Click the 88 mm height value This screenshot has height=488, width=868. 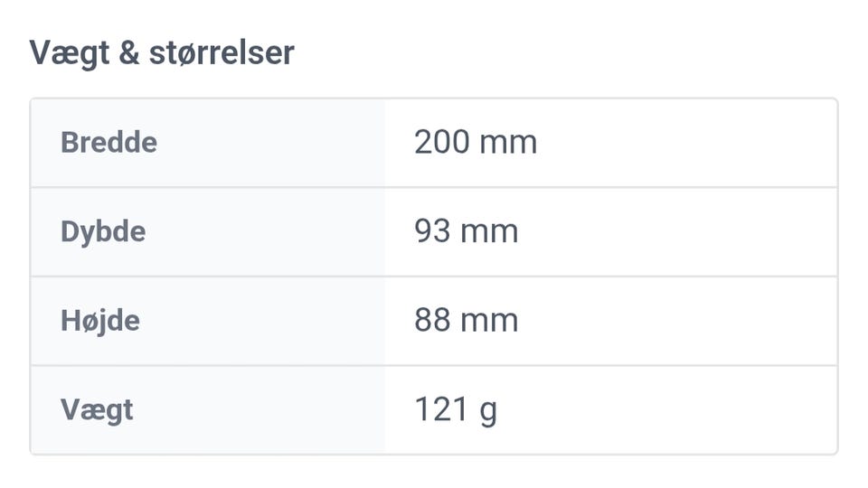click(x=467, y=320)
